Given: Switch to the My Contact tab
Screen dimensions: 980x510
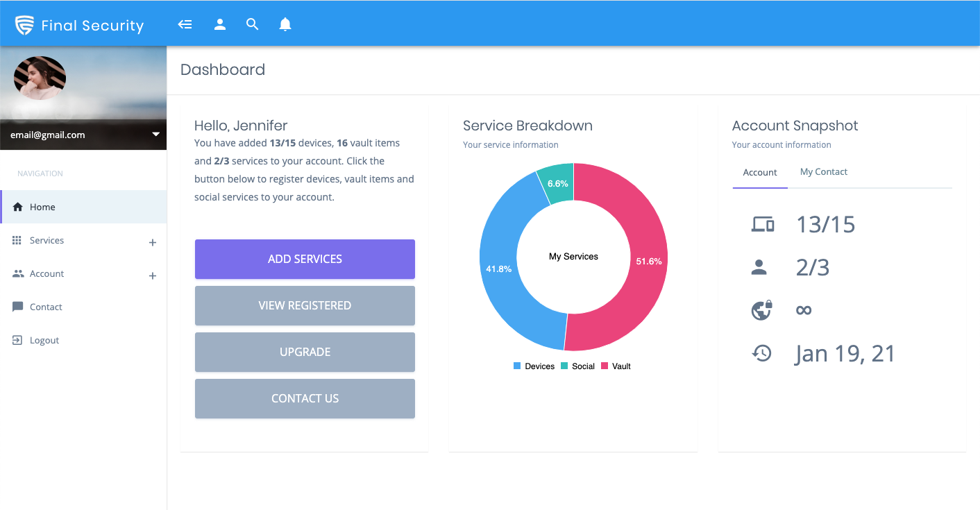Looking at the screenshot, I should coord(824,172).
